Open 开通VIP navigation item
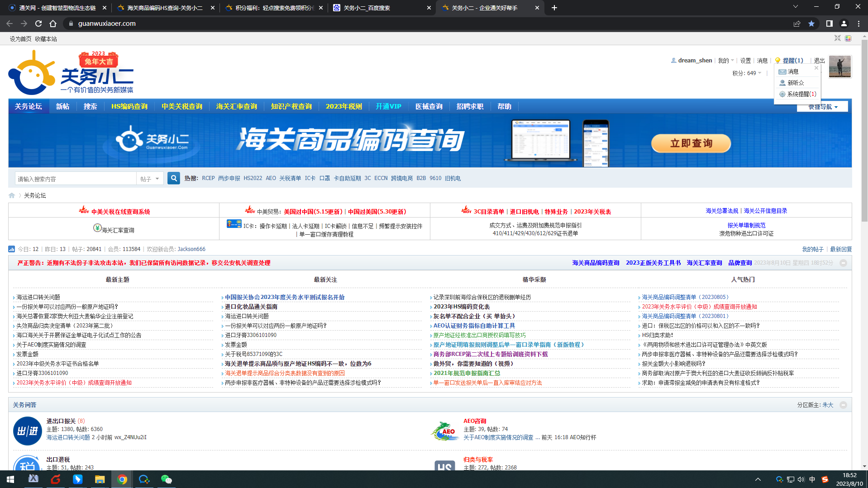868x488 pixels. [388, 106]
